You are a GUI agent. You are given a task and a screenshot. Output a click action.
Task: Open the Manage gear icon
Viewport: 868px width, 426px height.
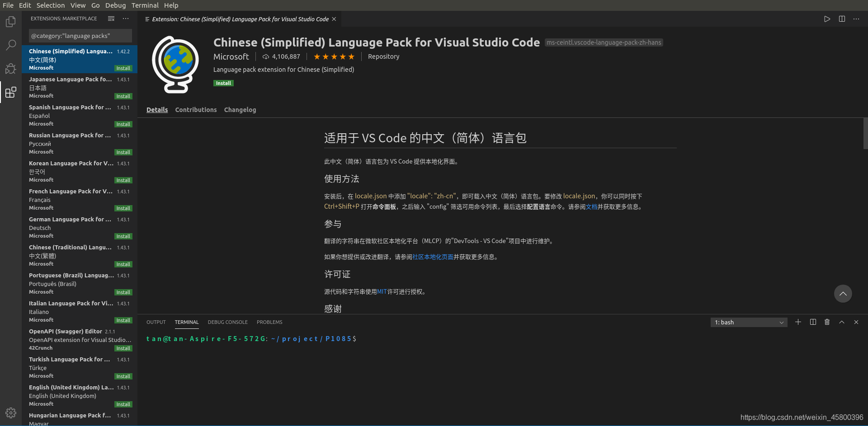pos(11,412)
